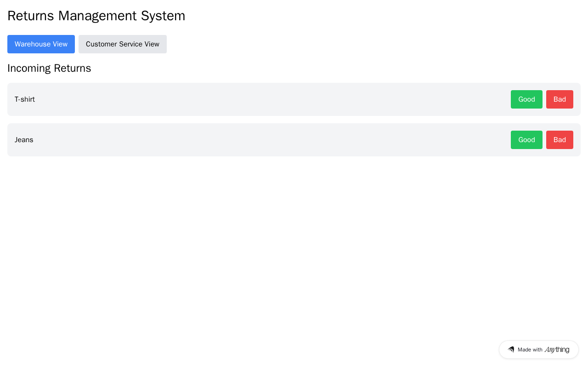The image size is (588, 368).
Task: Open the Made with Anything badge
Action: [538, 350]
